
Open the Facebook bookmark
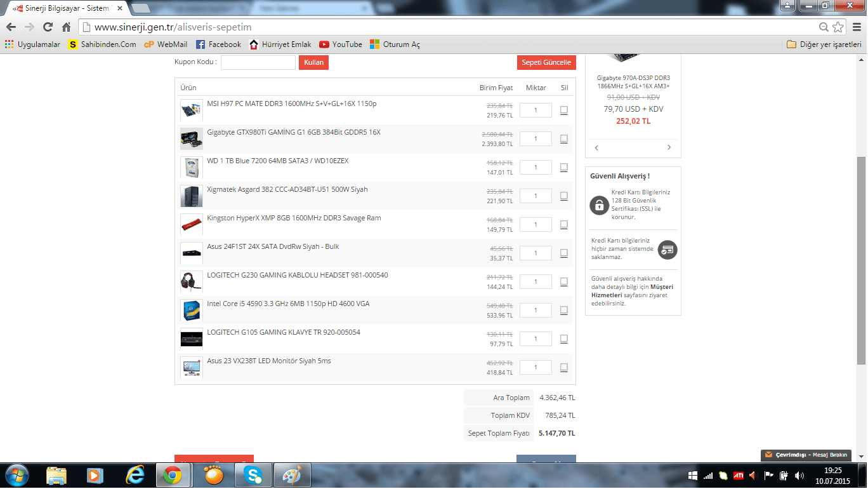click(x=218, y=44)
